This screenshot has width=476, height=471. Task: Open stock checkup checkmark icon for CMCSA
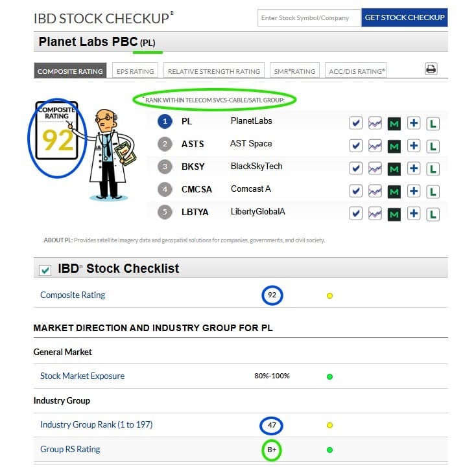(356, 191)
